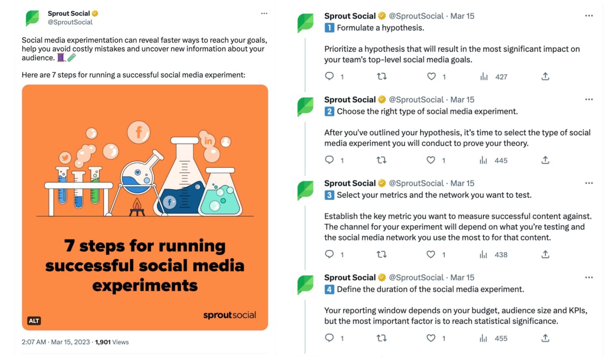607x364 pixels.
Task: Open the 2:07 AM Mar 15, 2023 timestamp
Action: point(56,342)
